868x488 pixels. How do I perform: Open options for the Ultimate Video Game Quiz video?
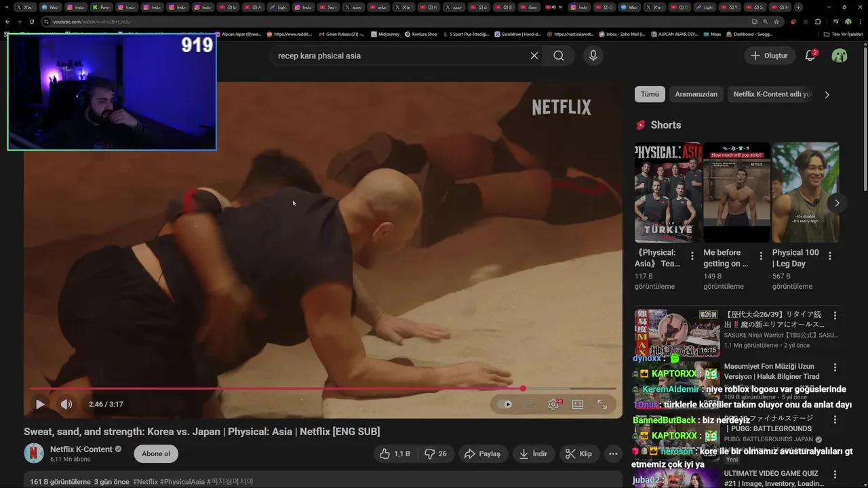(835, 474)
